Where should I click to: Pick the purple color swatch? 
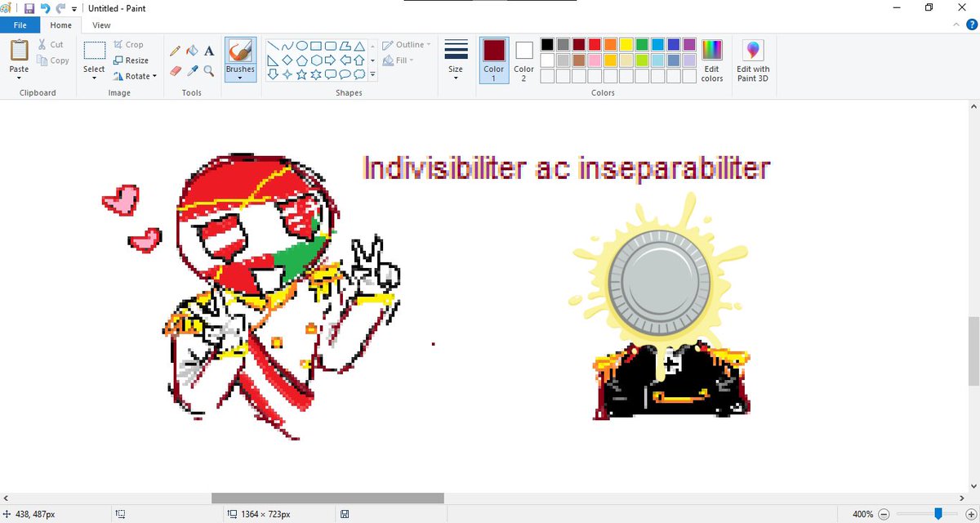pos(689,44)
